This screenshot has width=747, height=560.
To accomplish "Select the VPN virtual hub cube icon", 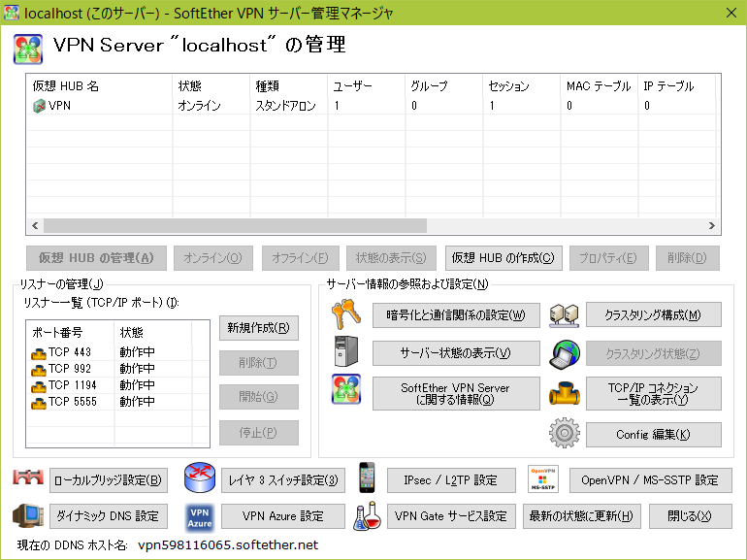I will [39, 106].
